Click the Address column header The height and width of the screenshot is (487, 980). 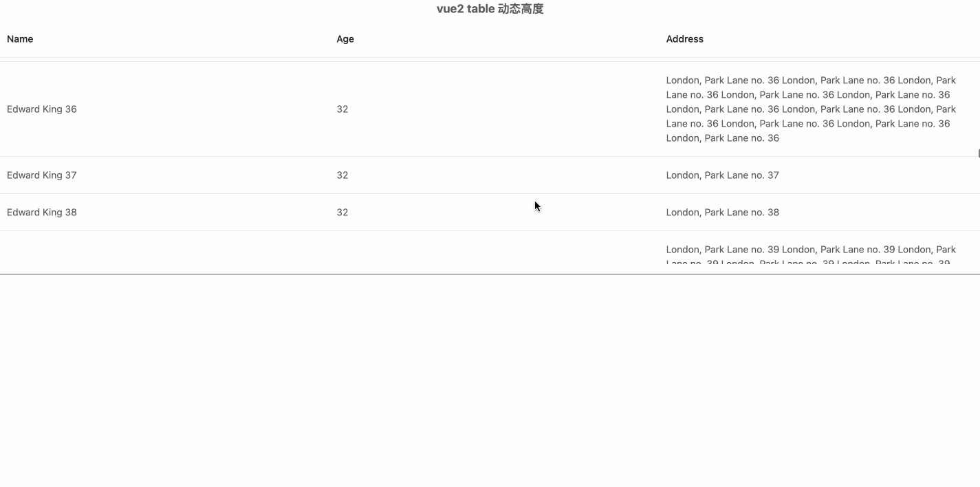click(684, 39)
